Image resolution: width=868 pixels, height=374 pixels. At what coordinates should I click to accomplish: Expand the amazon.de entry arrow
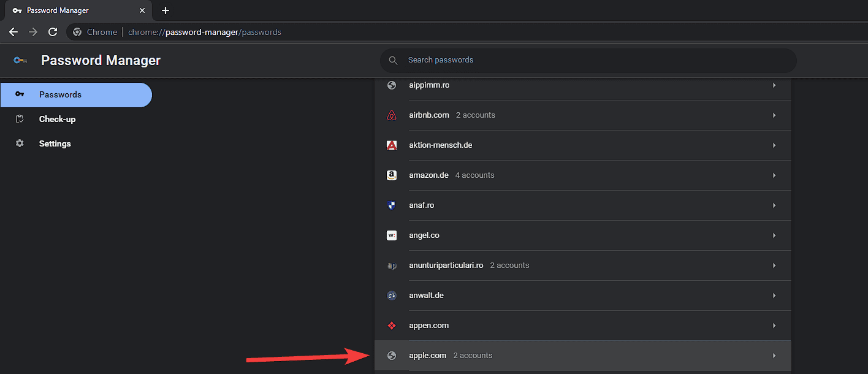(x=774, y=175)
